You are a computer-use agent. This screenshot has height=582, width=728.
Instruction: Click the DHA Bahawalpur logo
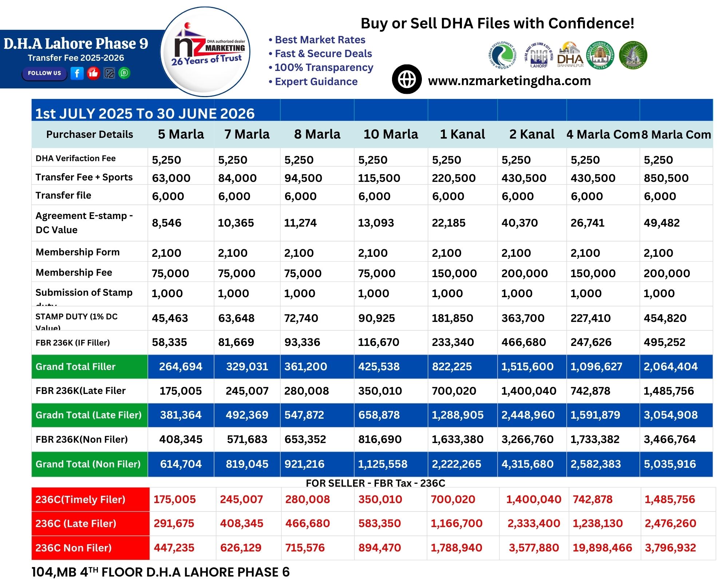pos(570,55)
